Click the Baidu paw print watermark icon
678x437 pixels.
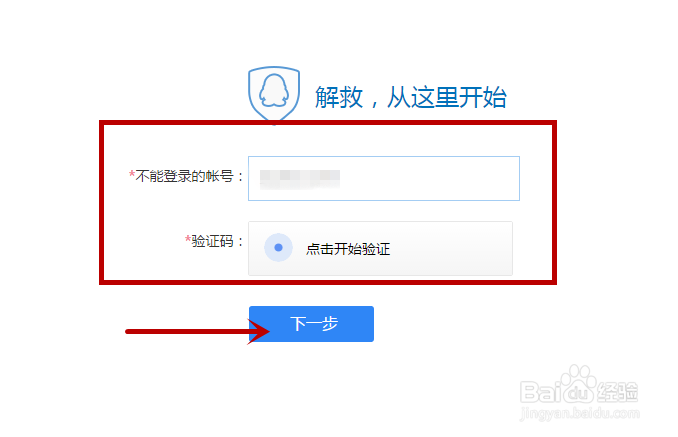579,384
